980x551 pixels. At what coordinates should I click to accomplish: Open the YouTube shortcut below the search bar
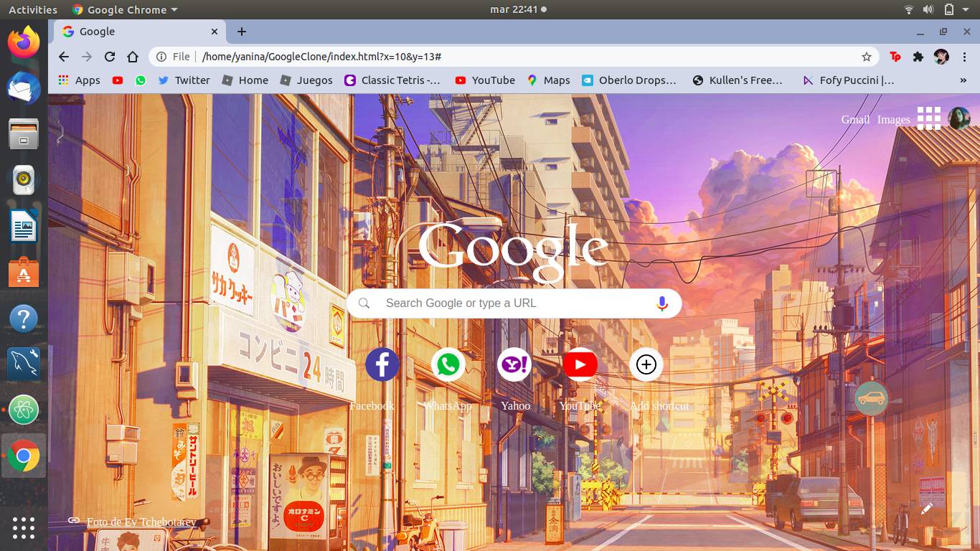pos(580,364)
